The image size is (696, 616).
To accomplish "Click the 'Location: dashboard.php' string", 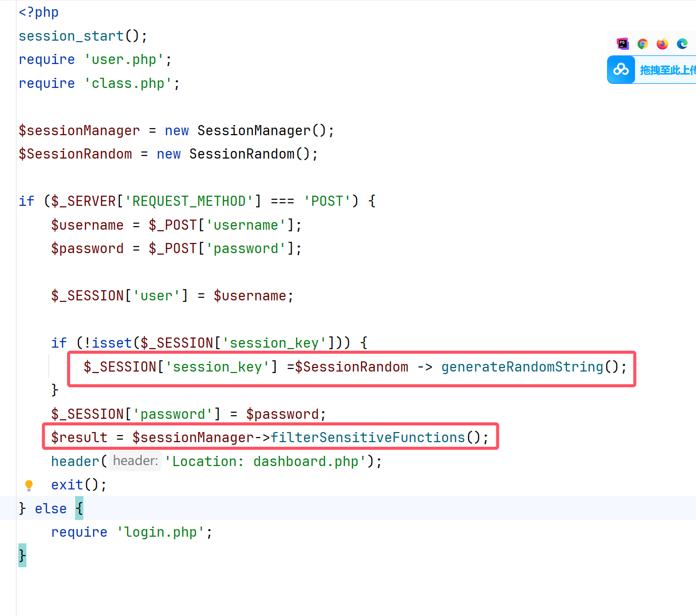I will click(x=266, y=461).
